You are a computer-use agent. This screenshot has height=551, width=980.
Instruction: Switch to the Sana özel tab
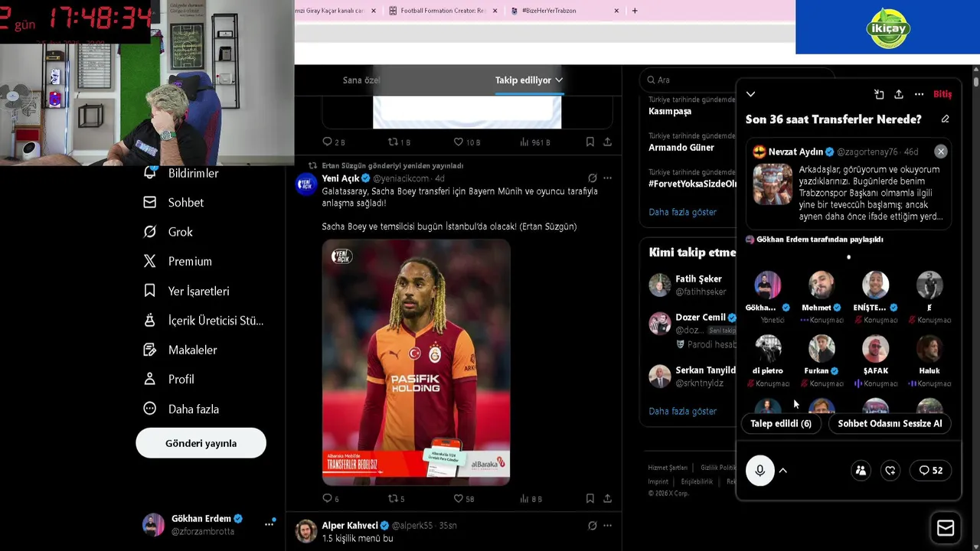(x=361, y=80)
